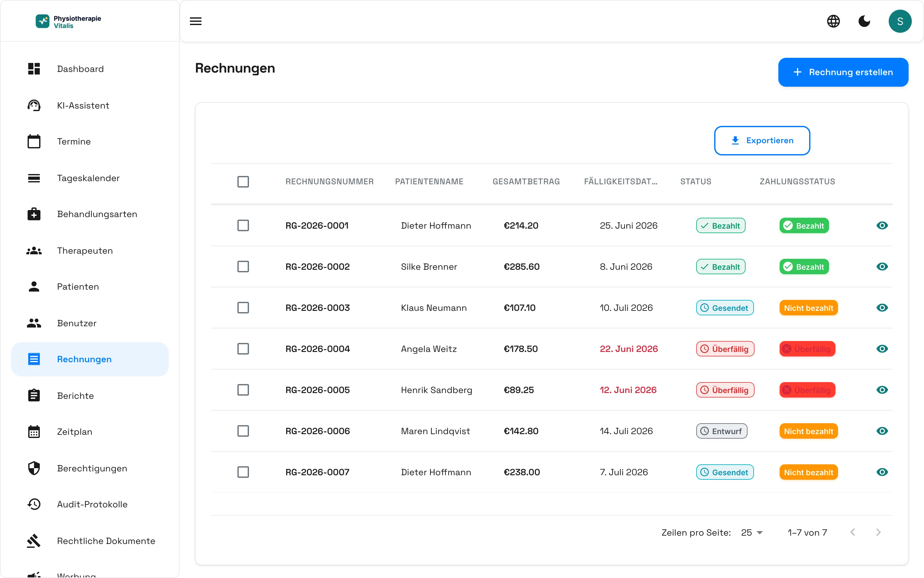Click the Tageskalender list icon

tap(34, 178)
